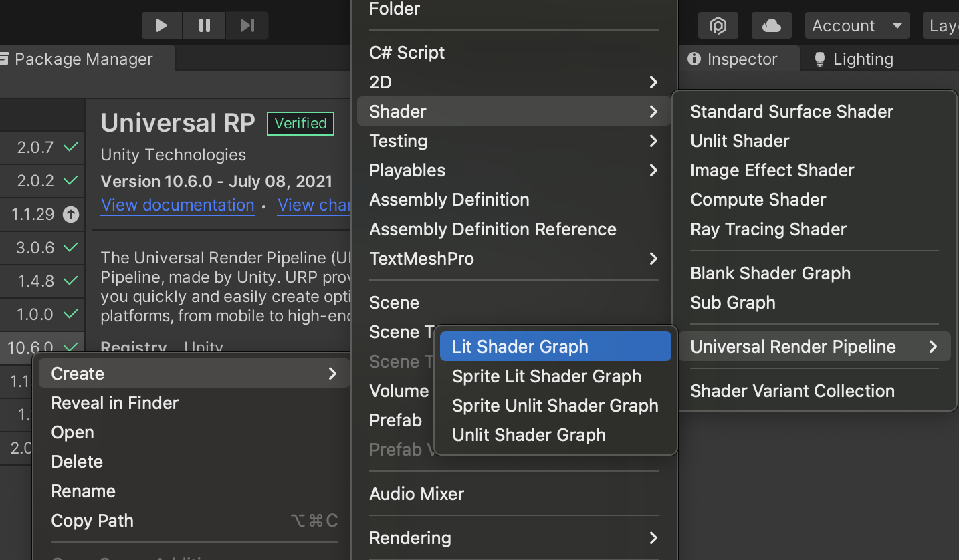
Task: Create a Shader Variant Collection
Action: click(x=815, y=391)
